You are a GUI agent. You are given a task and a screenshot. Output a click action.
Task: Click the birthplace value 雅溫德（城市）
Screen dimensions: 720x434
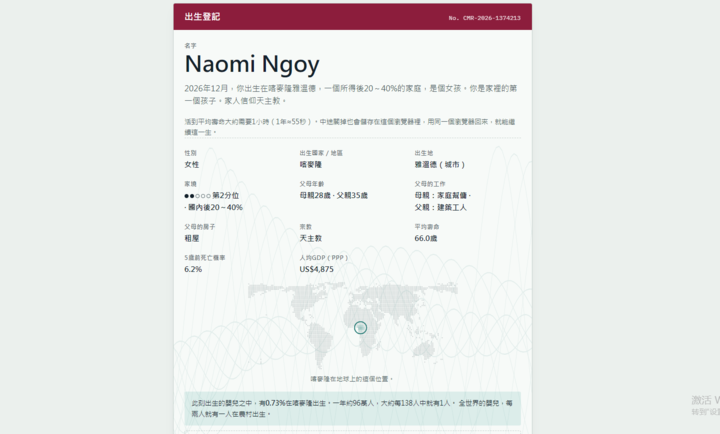pos(440,164)
